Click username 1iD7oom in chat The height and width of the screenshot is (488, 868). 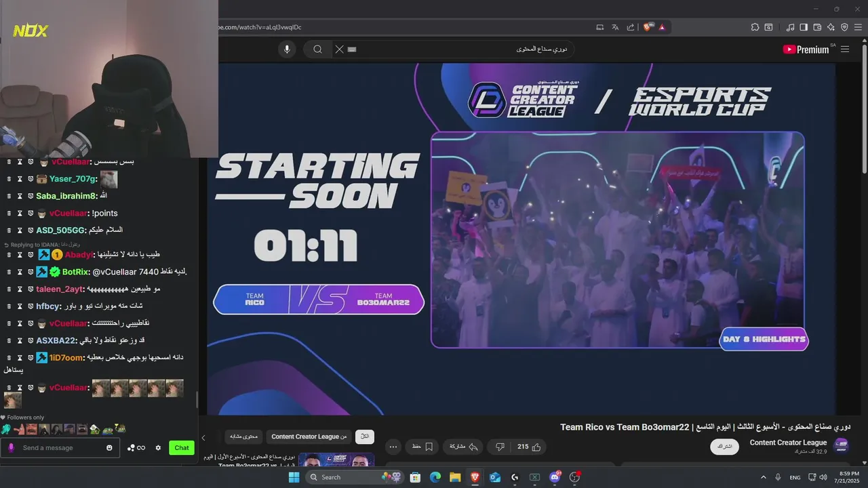click(65, 357)
